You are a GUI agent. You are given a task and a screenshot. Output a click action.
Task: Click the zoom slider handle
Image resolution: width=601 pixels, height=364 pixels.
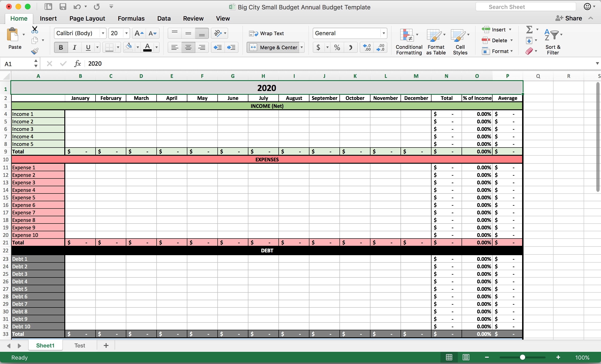522,357
